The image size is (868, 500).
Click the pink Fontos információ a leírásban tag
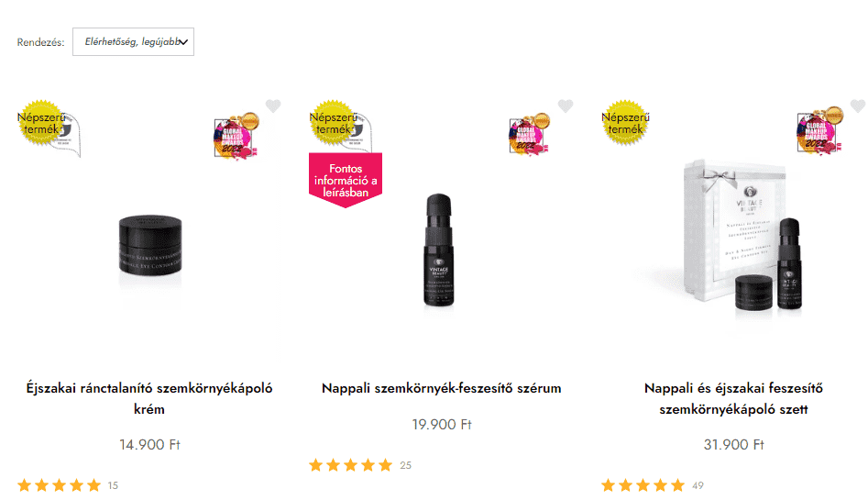(x=346, y=180)
